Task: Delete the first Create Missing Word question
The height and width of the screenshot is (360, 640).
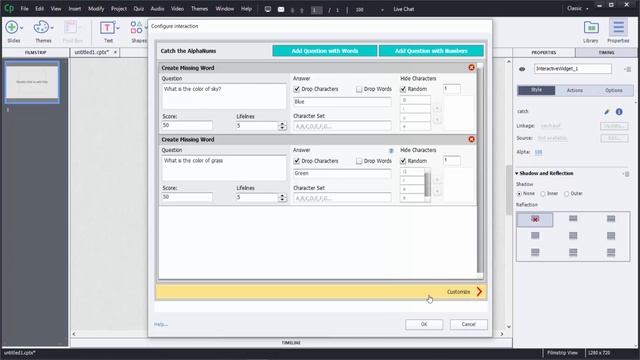Action: (471, 67)
